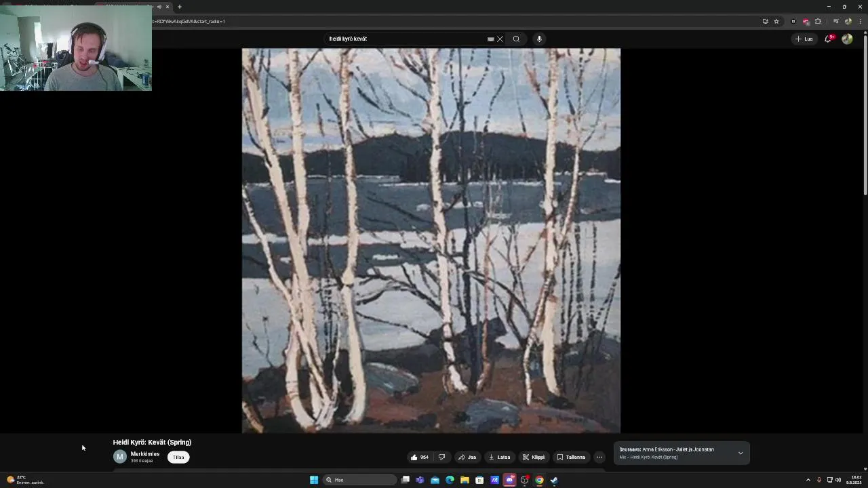This screenshot has height=488, width=868.
Task: Open Chrome three-dot menu
Action: click(x=860, y=21)
